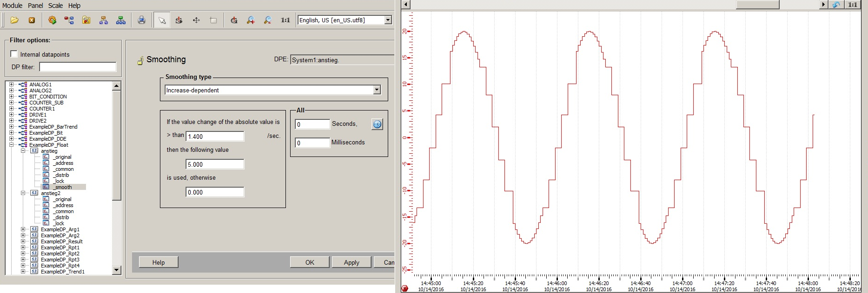Click the blue undo arrow above trend
Viewport: 868px width, 293px height.
pos(836,5)
